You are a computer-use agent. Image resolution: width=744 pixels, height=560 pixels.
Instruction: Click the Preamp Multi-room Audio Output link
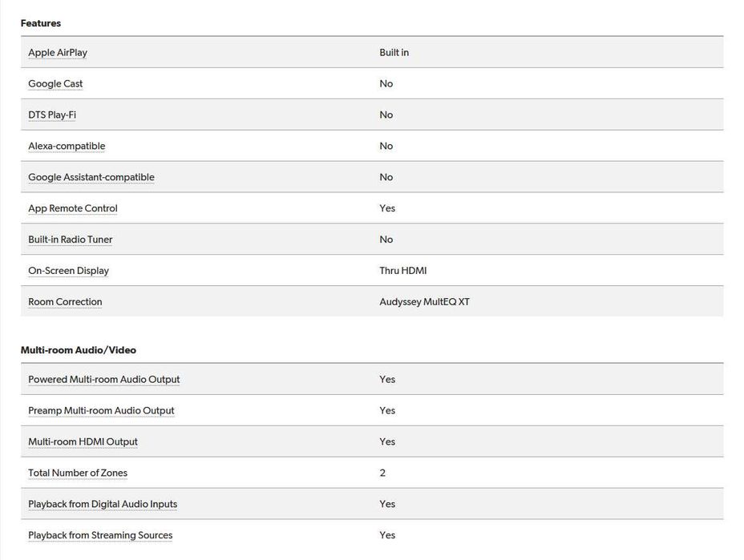pos(101,411)
